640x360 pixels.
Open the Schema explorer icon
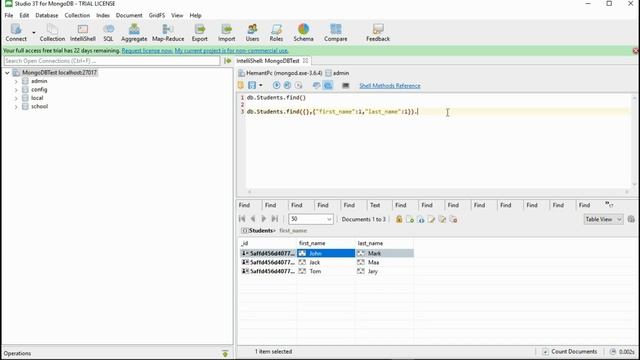[303, 33]
